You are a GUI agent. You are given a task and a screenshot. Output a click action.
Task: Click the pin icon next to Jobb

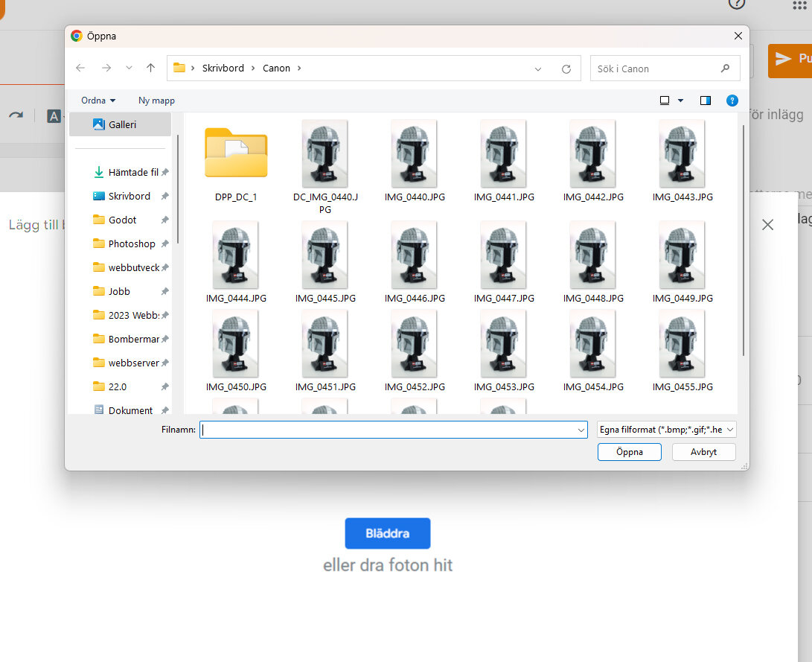(x=164, y=292)
